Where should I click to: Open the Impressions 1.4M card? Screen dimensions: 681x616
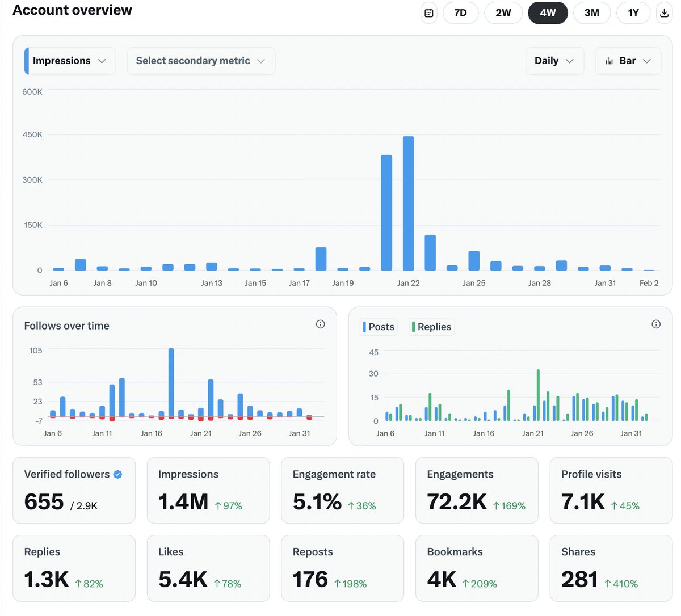tap(208, 490)
